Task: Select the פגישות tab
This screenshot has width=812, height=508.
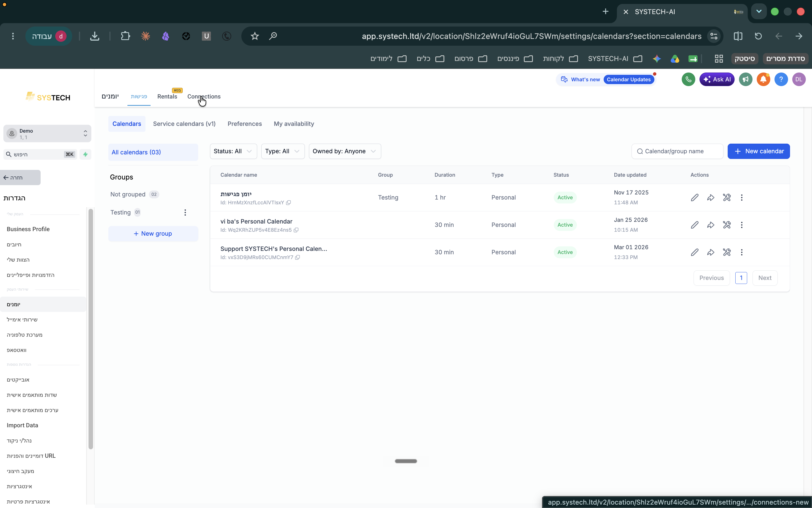Action: [x=139, y=97]
